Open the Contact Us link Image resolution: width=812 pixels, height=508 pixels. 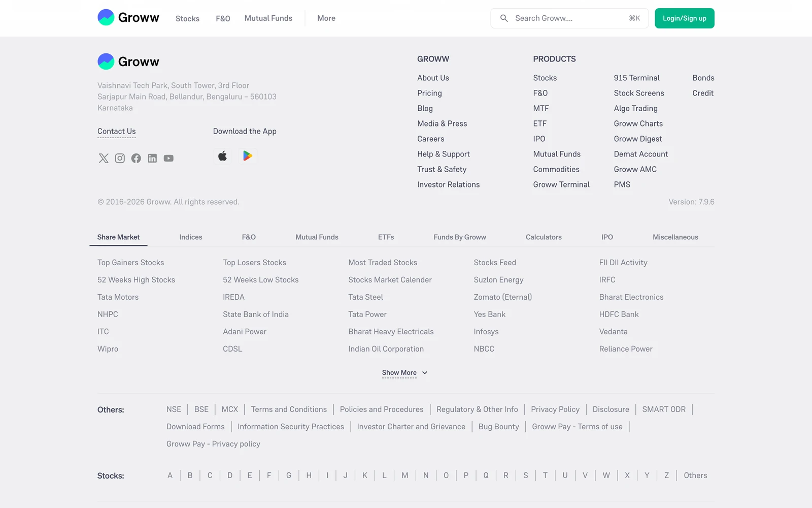pos(117,132)
